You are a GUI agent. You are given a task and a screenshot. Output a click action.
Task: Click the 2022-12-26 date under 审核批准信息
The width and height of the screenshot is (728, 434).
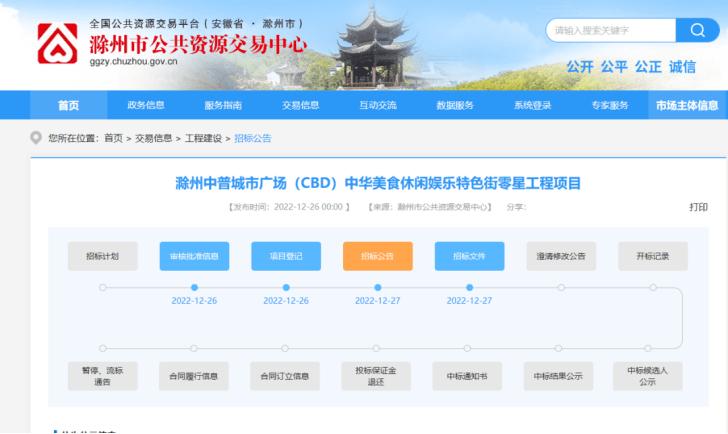[194, 301]
